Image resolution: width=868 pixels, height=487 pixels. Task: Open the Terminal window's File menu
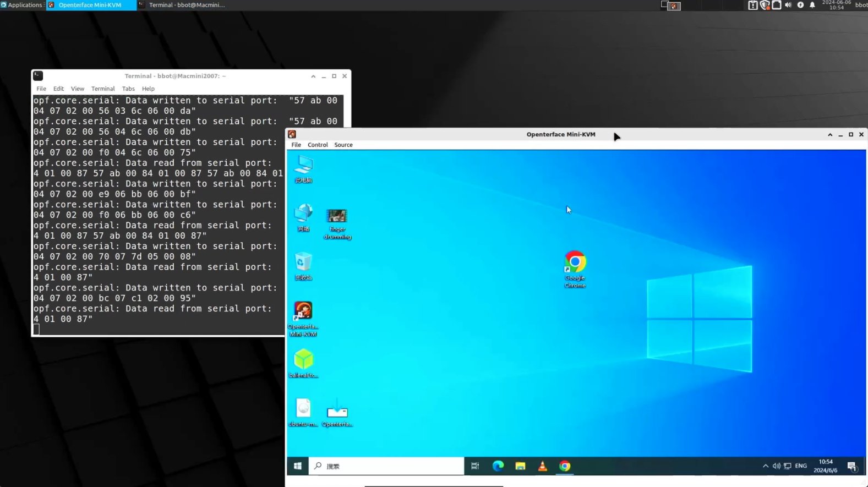pos(41,89)
